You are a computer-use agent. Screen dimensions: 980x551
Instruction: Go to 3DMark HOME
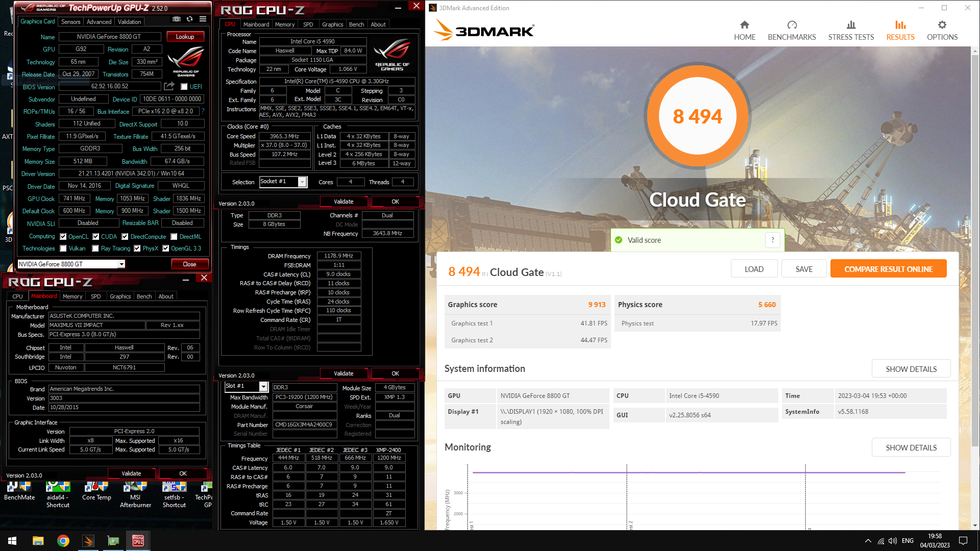745,31
